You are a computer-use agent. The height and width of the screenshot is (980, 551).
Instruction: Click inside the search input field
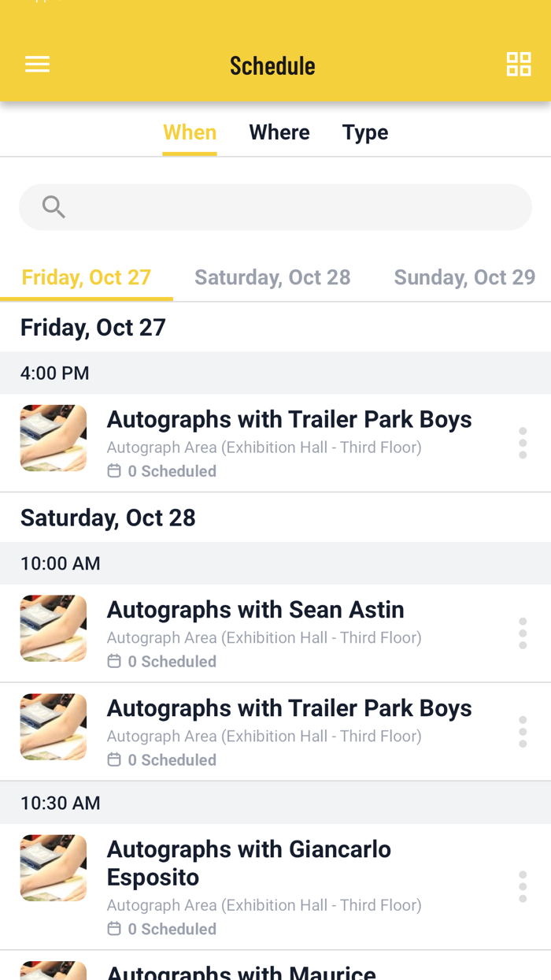275,206
